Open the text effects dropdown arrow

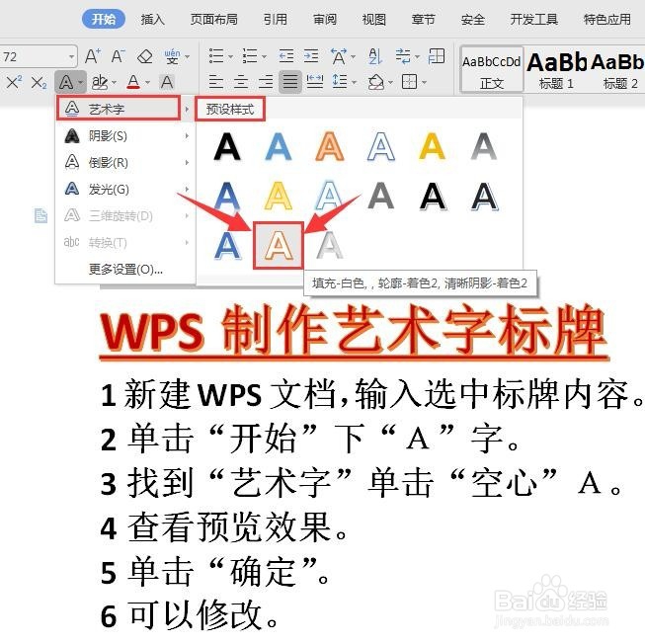pos(81,83)
